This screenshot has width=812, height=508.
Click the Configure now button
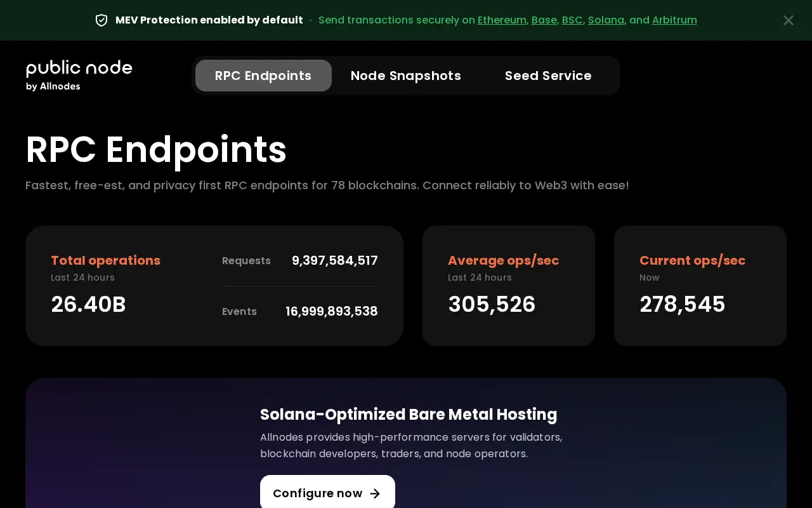tap(327, 493)
